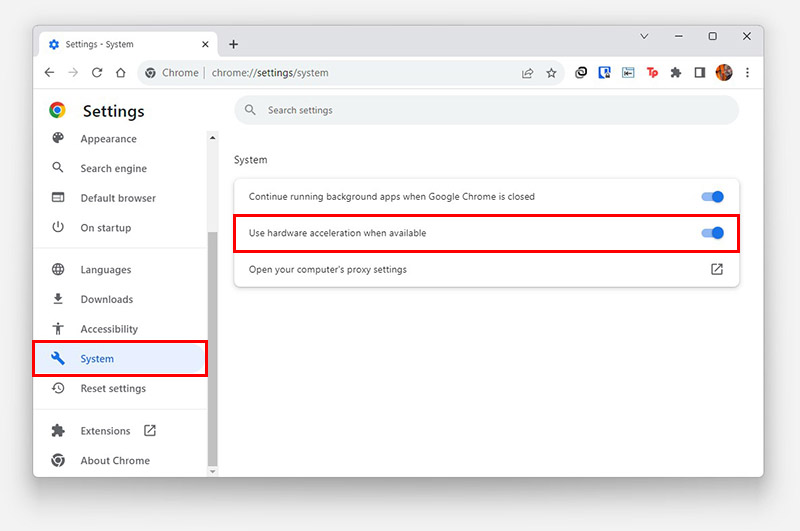Viewport: 800px width, 531px height.
Task: Reload the page with the refresh icon
Action: tap(97, 72)
